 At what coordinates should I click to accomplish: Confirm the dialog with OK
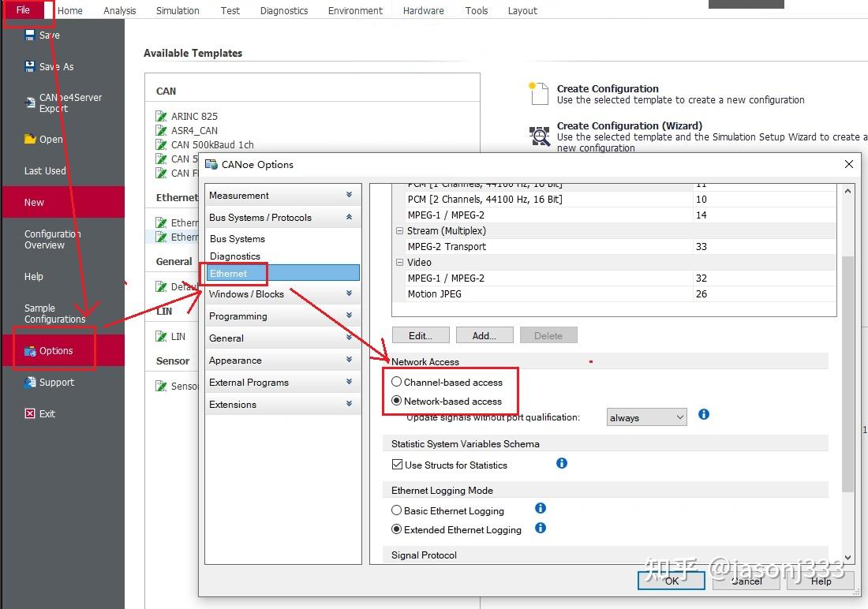pyautogui.click(x=672, y=581)
